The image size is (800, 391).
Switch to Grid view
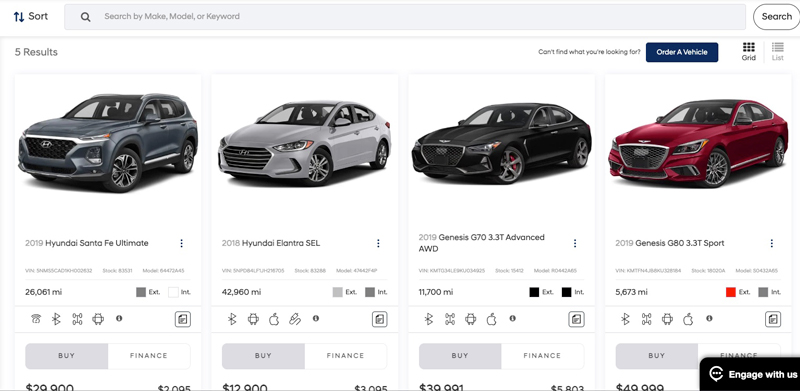pos(748,52)
